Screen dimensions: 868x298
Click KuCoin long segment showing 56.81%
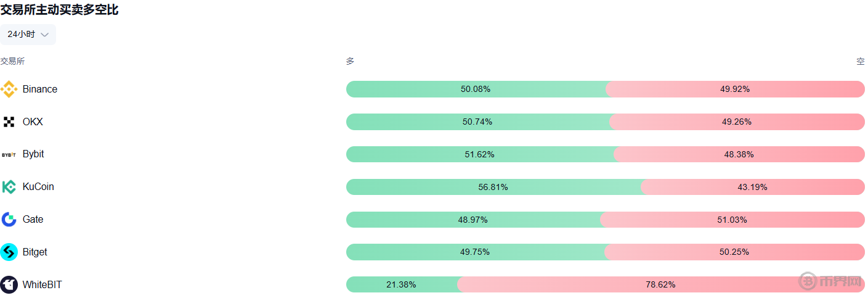[x=493, y=187]
